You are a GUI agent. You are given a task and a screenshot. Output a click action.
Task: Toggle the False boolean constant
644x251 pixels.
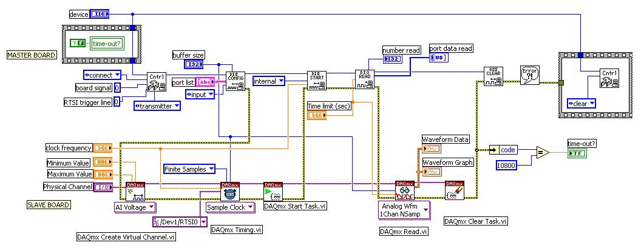click(x=78, y=43)
